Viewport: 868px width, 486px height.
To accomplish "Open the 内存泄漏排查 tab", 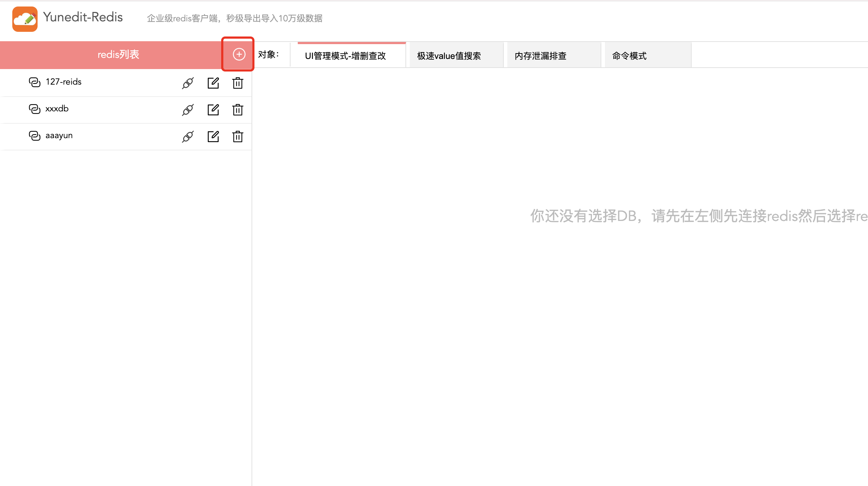I will (540, 56).
